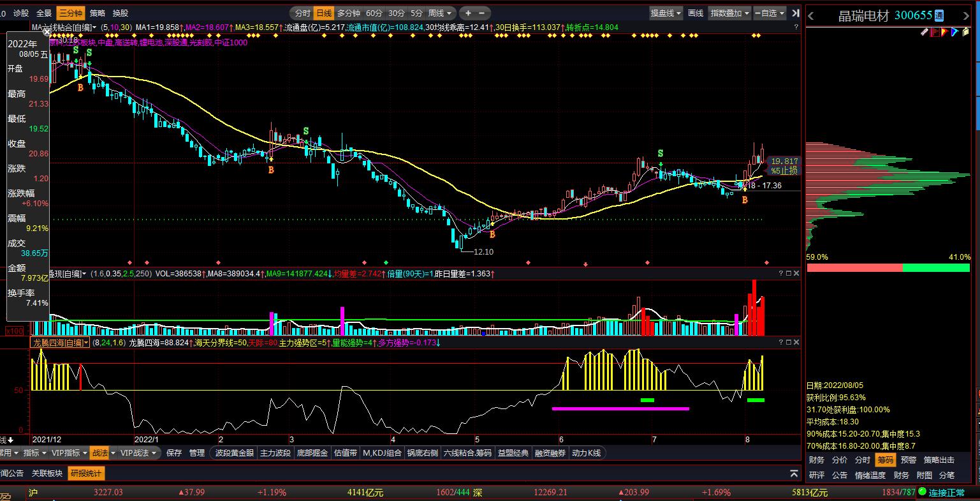Image resolution: width=980 pixels, height=501 pixels.
Task: Switch chart to 日线 period
Action: [324, 13]
